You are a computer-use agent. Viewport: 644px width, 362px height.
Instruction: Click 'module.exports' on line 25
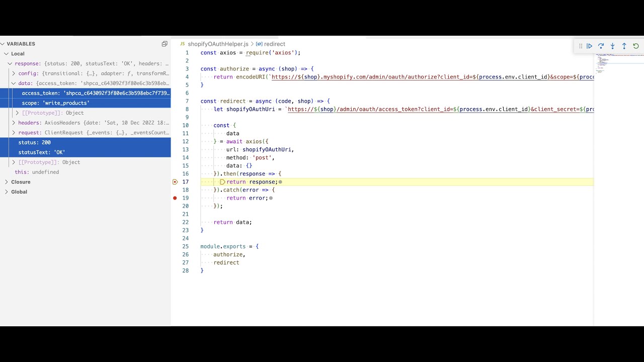pos(223,246)
